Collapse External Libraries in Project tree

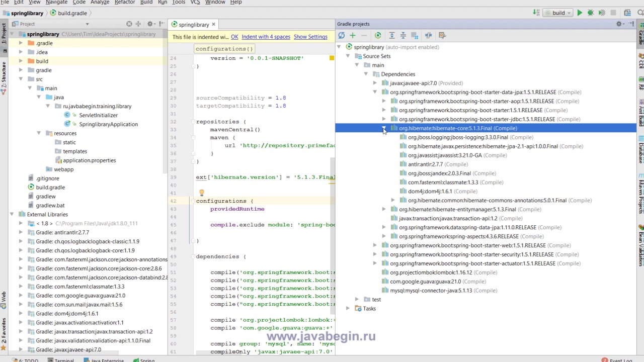[12, 214]
